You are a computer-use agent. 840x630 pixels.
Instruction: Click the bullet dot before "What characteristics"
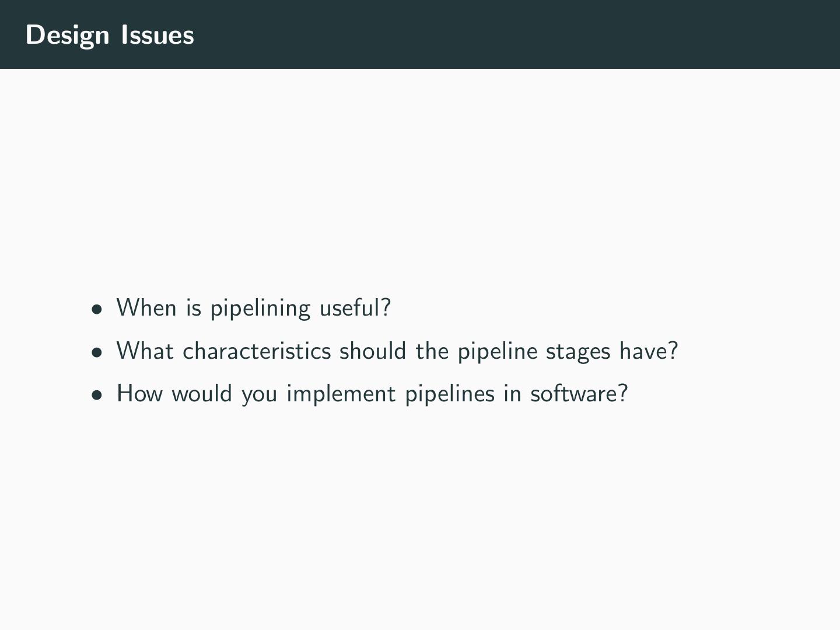click(x=96, y=353)
